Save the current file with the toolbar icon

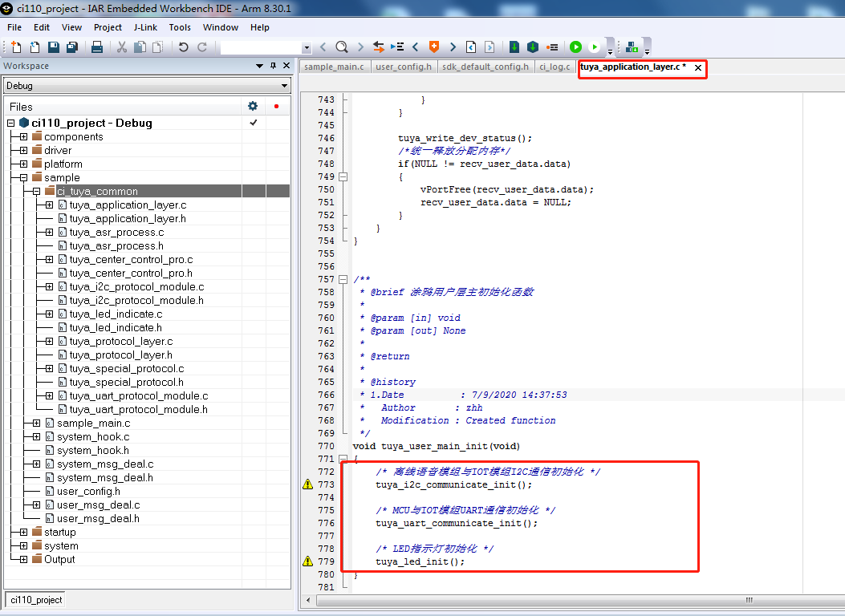pyautogui.click(x=53, y=47)
